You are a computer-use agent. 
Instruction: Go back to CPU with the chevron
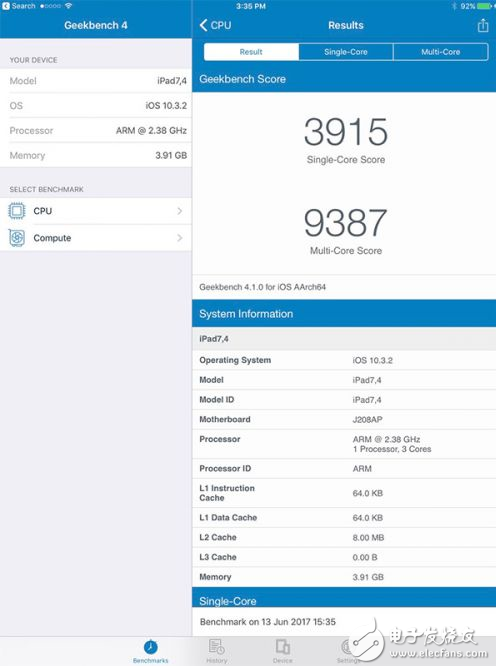point(215,25)
